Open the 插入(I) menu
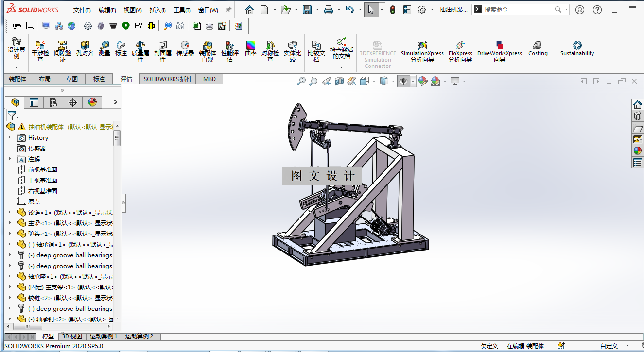Viewport: 644px width, 352px height. click(x=157, y=10)
